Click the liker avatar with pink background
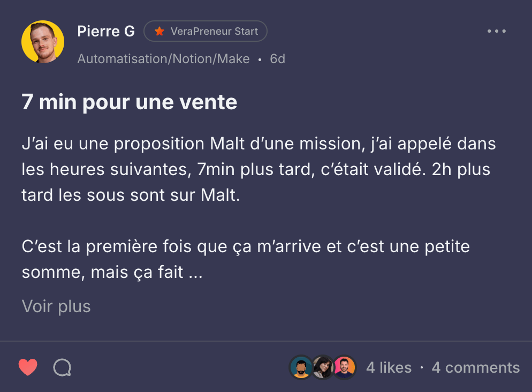This screenshot has width=532, height=392. pos(345,367)
